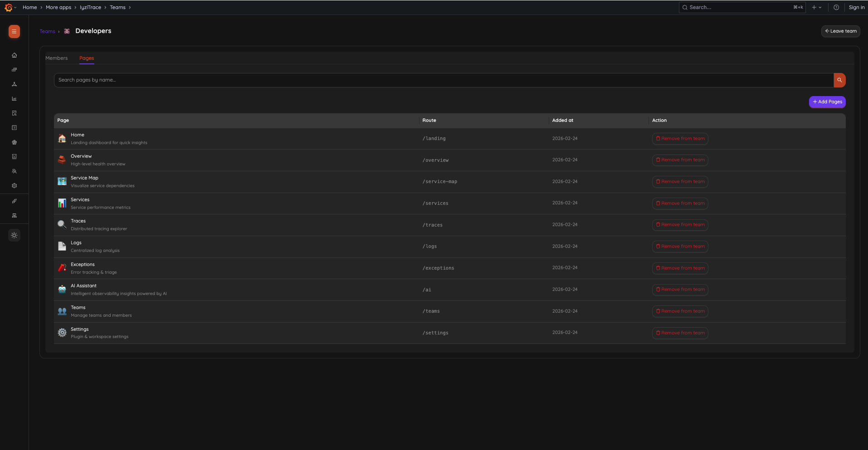Click the AI Assistant row robot icon
Viewport: 868px width, 450px height.
coord(62,290)
